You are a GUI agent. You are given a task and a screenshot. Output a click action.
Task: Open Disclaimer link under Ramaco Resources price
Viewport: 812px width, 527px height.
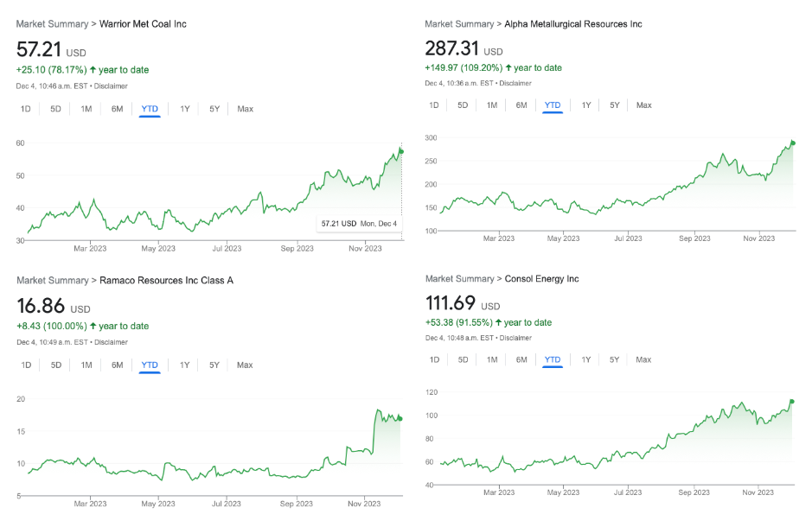pyautogui.click(x=111, y=342)
